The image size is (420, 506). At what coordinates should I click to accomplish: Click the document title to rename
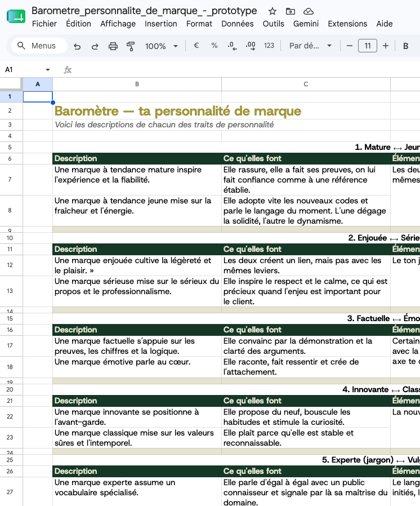[144, 11]
